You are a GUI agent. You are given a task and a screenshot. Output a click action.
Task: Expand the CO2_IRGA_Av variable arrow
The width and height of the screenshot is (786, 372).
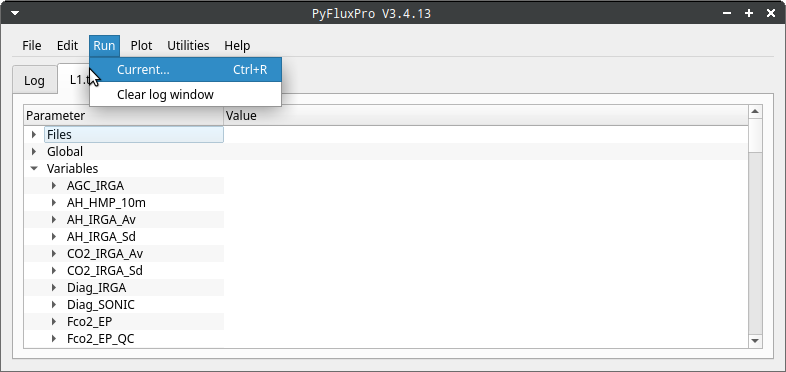tap(54, 254)
